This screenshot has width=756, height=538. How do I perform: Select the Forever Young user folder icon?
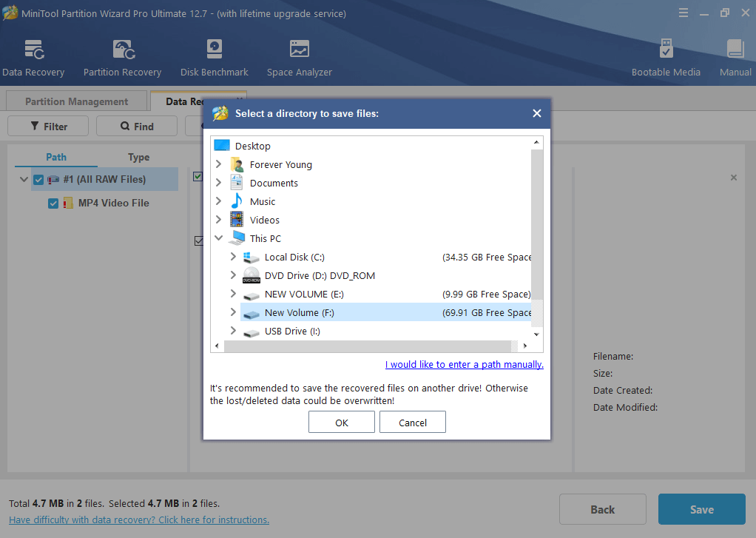tap(237, 164)
